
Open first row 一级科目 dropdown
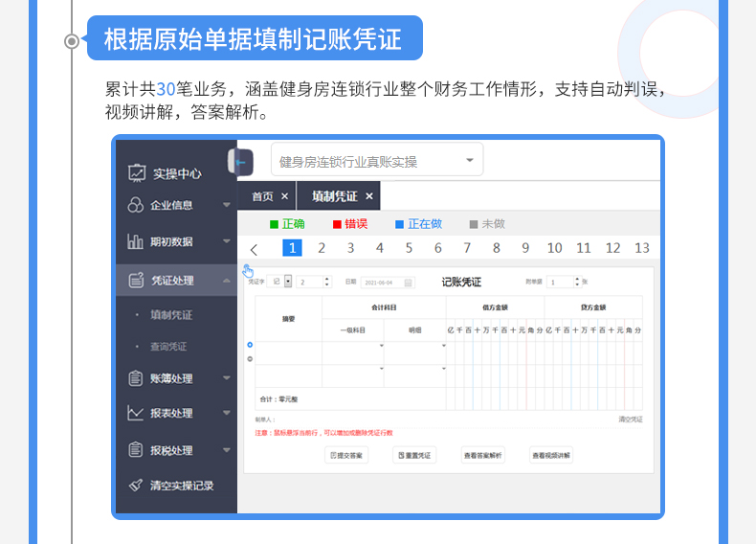pos(382,346)
